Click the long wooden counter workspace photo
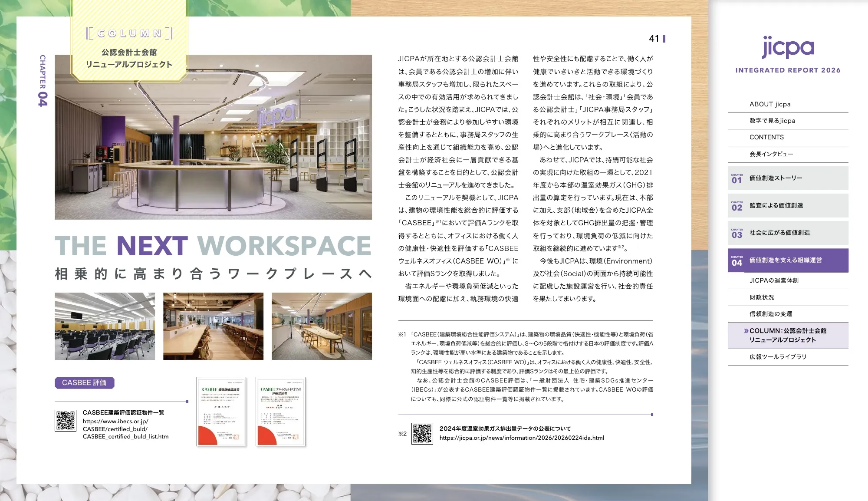This screenshot has width=868, height=501. (213, 326)
